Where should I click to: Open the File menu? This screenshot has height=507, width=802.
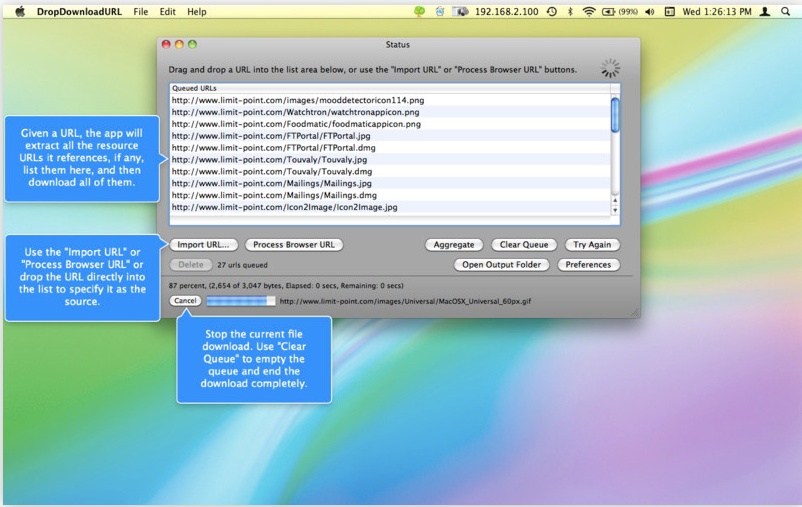[x=141, y=11]
